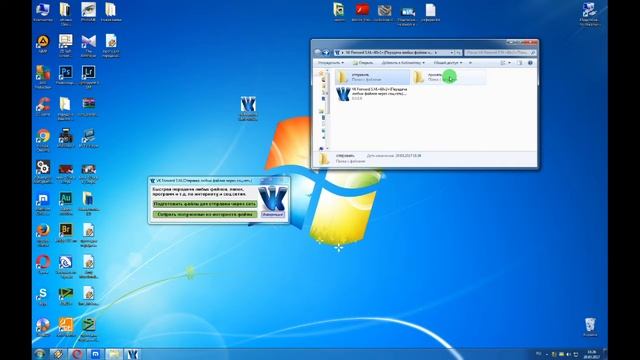Toggle the preview pane button in Explorer

(520, 63)
